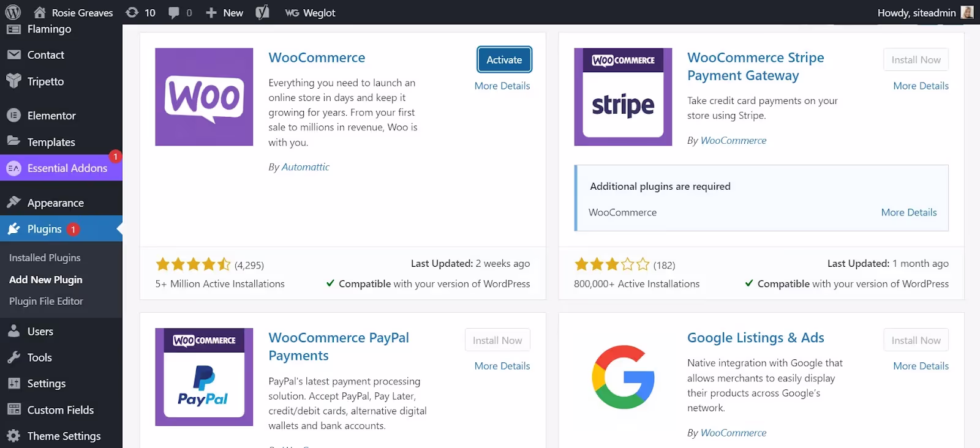Click the Custom Fields sidebar icon
Screen dimensions: 980x448
13,409
